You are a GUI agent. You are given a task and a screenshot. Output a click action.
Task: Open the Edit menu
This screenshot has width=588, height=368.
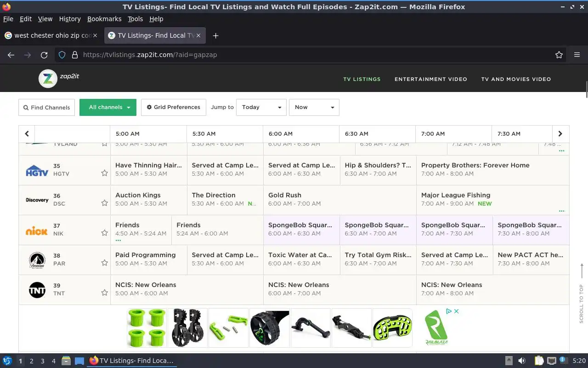26,19
